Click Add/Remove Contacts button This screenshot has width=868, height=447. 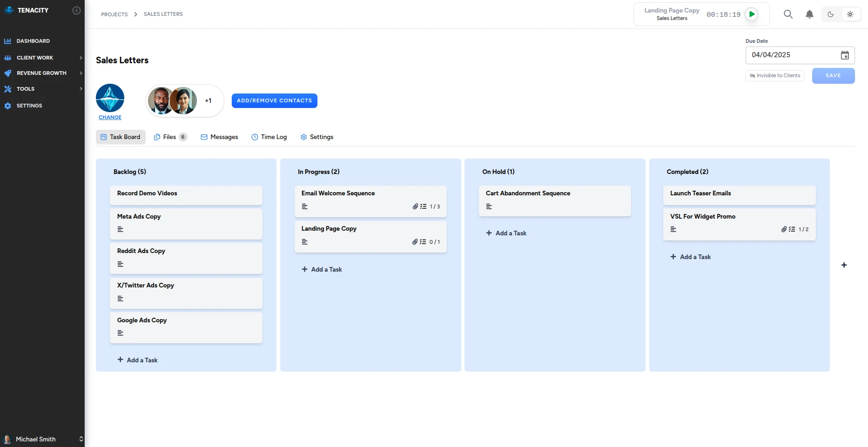click(x=274, y=100)
